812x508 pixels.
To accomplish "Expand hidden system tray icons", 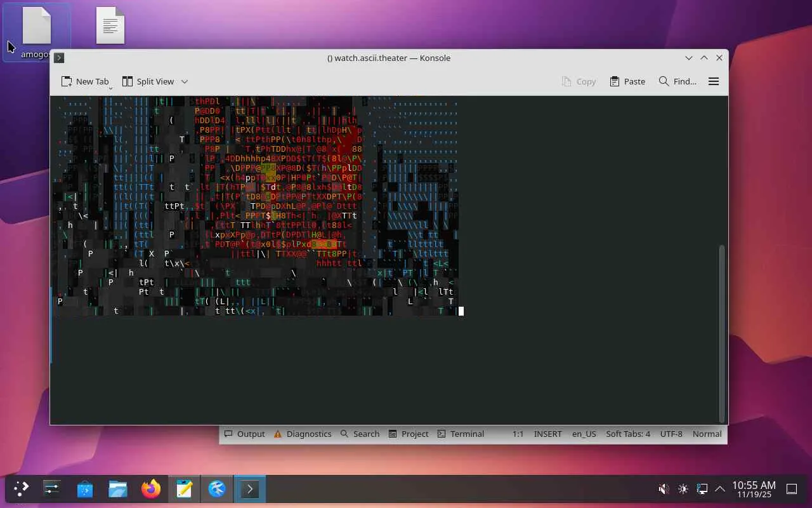I will click(x=720, y=489).
